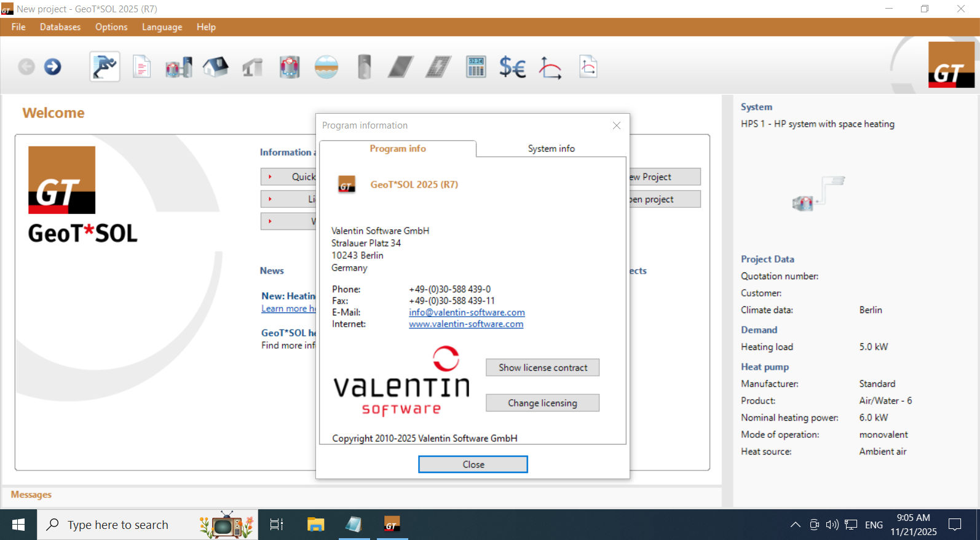The height and width of the screenshot is (540, 980).
Task: Open the ENG language indicator
Action: [x=874, y=525]
